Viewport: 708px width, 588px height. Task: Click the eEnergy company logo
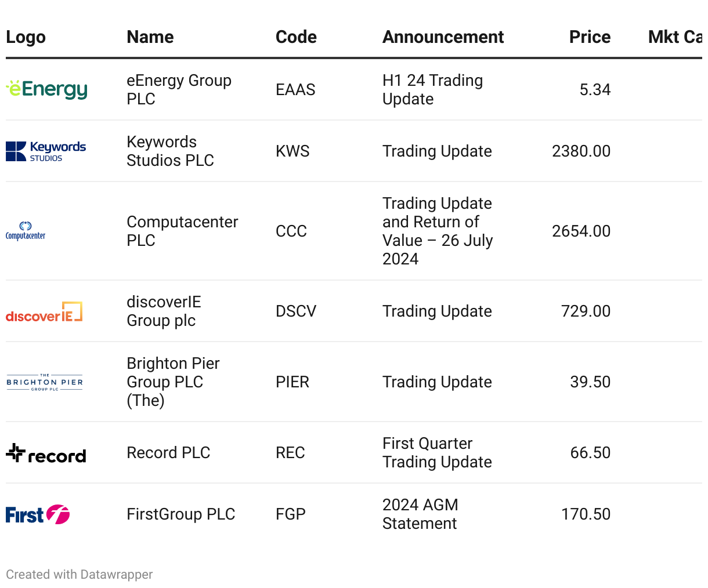coord(46,89)
